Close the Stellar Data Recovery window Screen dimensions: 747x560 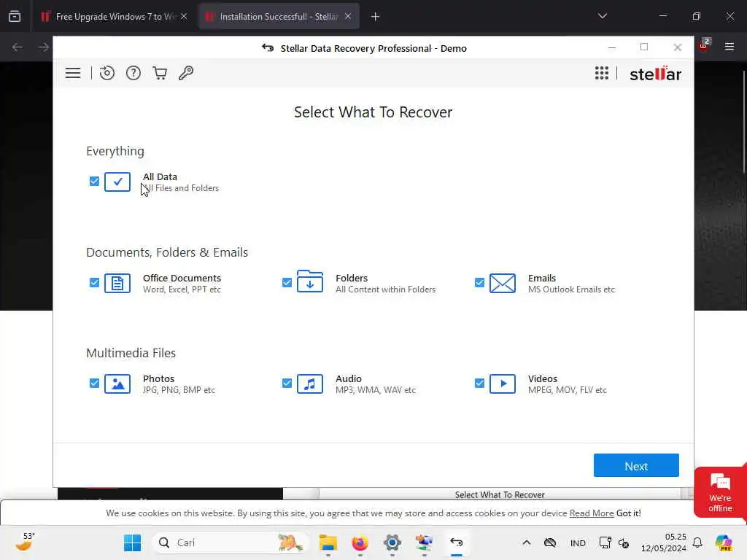pos(678,47)
